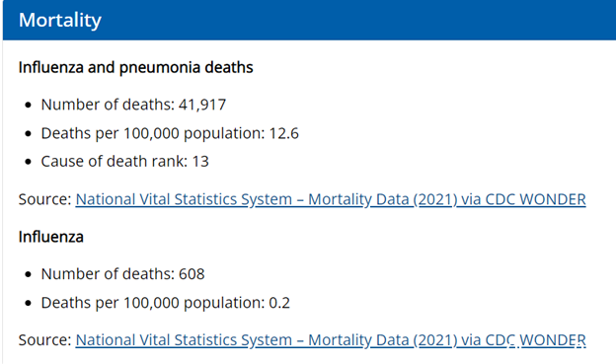
Task: Click the 'Number of deaths: 41,917' list item
Action: 133,105
